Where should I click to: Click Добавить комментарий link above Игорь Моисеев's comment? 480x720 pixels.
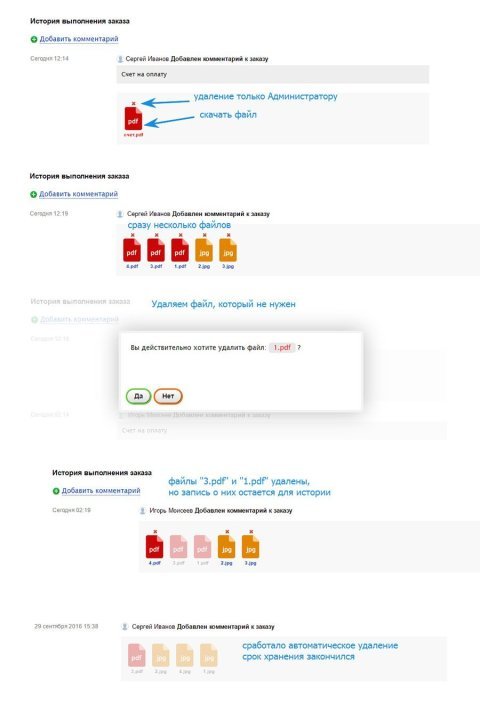coord(101,490)
